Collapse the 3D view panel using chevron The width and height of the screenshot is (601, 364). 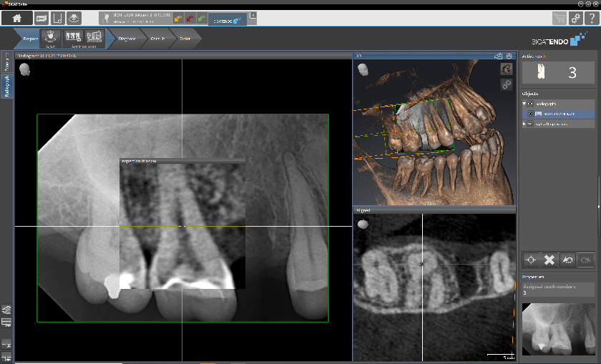(x=509, y=55)
